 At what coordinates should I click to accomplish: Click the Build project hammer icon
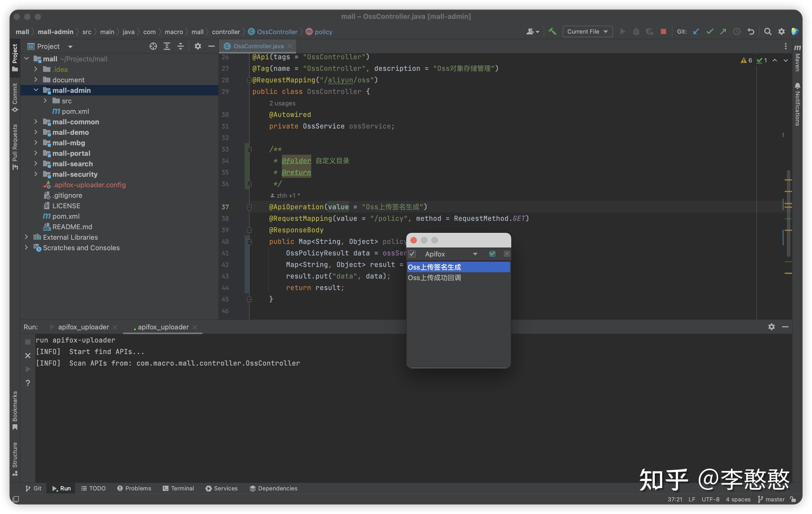[x=552, y=31]
